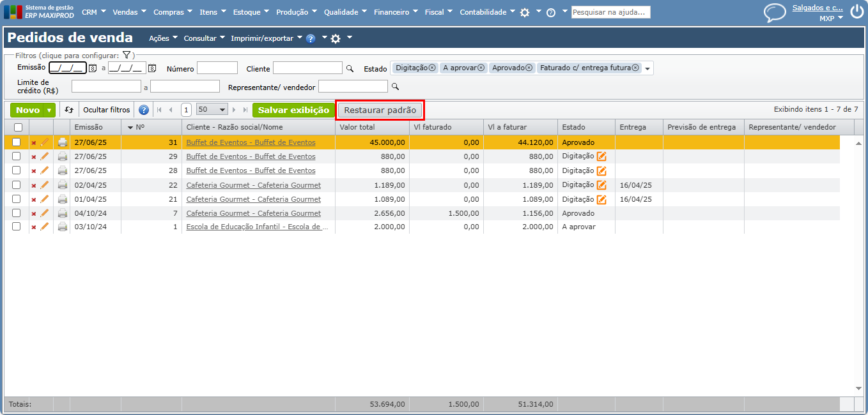Viewport: 868px width, 415px height.
Task: Click printer icon for order 31
Action: [63, 142]
